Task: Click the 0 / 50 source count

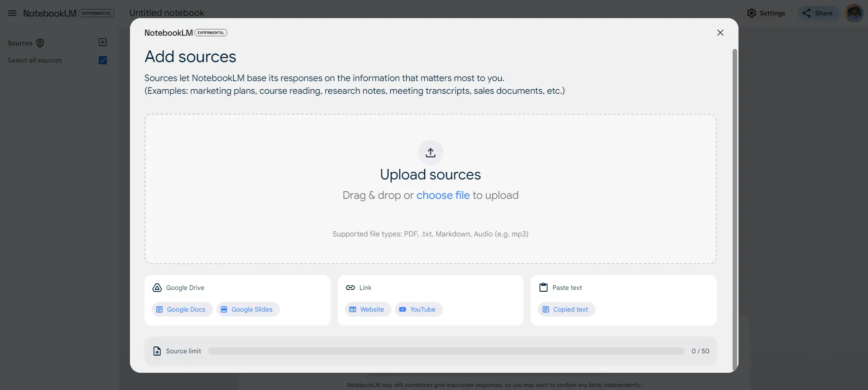Action: coord(700,351)
